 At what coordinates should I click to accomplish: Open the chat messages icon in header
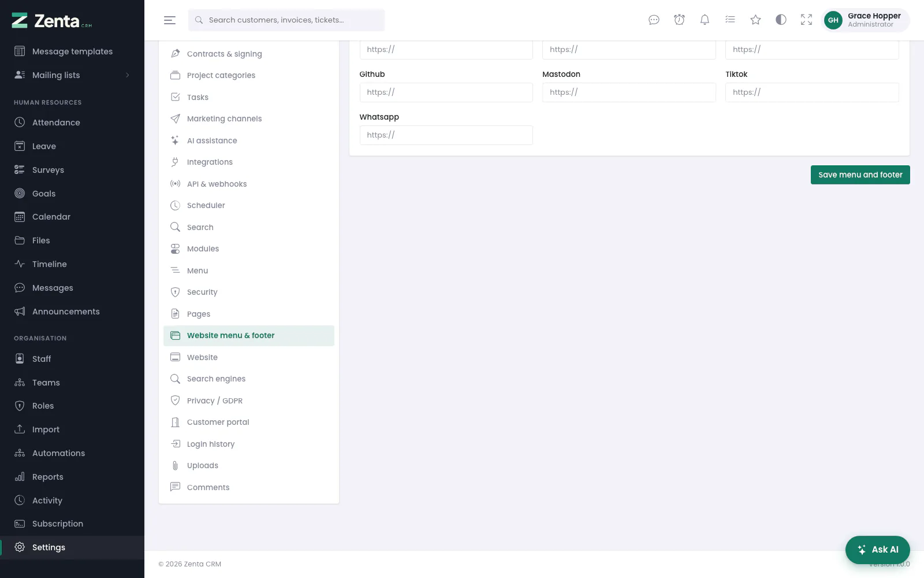(654, 20)
